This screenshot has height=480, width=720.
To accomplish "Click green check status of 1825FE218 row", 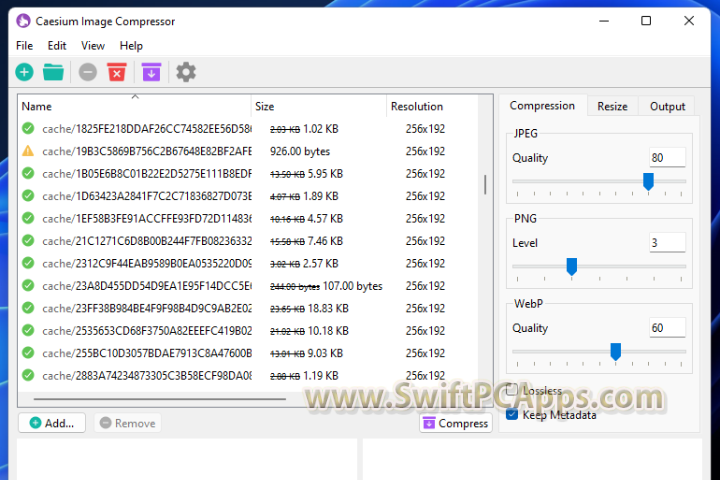I will (x=28, y=129).
